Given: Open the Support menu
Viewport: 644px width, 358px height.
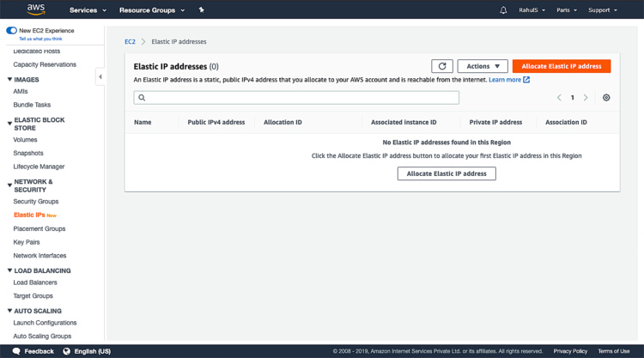Looking at the screenshot, I should tap(603, 10).
